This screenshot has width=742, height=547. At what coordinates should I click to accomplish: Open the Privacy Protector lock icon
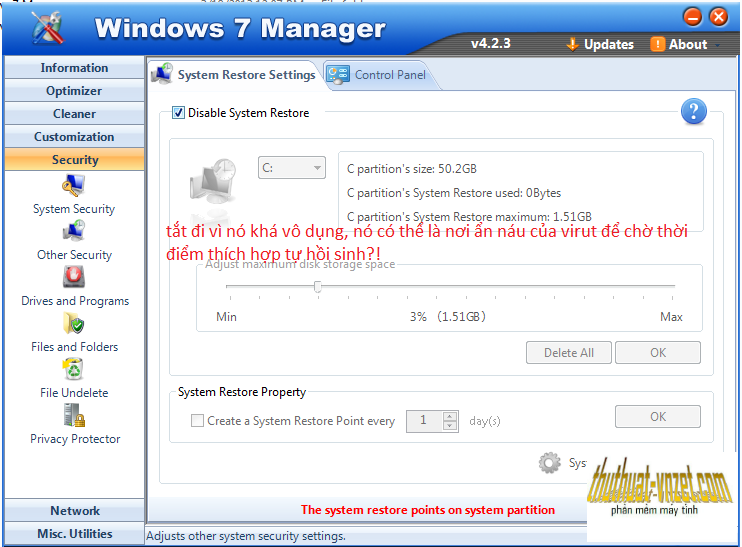pyautogui.click(x=74, y=415)
